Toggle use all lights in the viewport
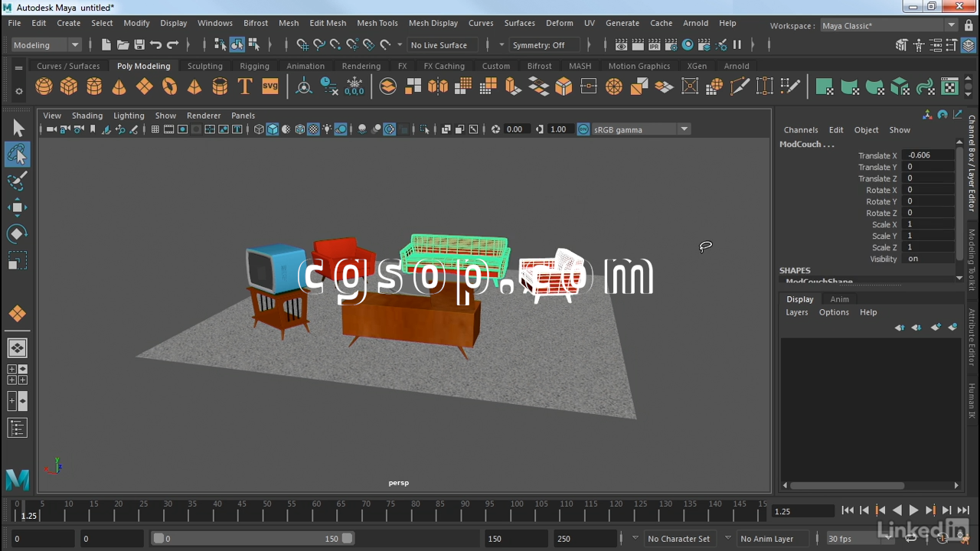Viewport: 980px width, 551px height. (x=327, y=129)
